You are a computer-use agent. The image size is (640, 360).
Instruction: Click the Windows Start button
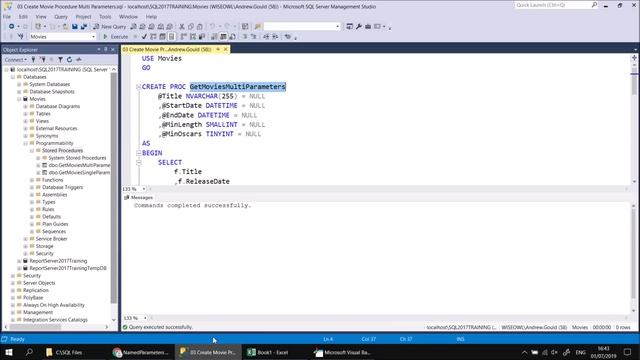click(x=9, y=352)
